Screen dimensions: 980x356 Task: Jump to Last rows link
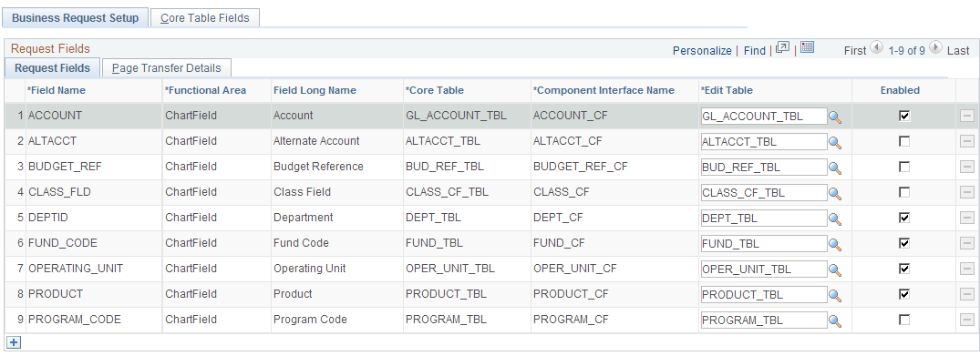(958, 51)
